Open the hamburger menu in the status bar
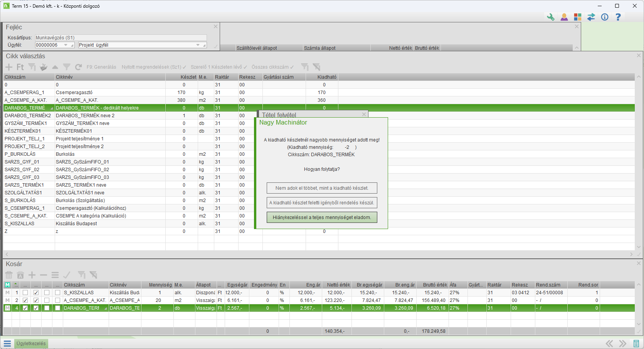This screenshot has width=644, height=349. [x=7, y=344]
